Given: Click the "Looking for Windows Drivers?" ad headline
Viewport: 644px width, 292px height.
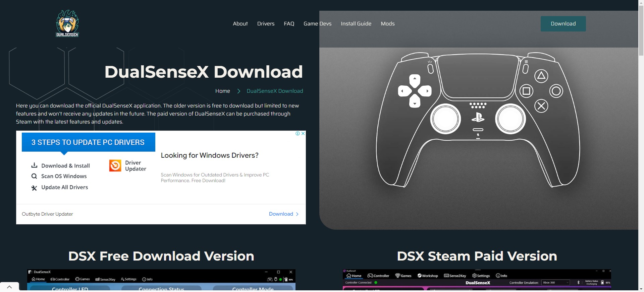Looking at the screenshot, I should click(x=210, y=155).
